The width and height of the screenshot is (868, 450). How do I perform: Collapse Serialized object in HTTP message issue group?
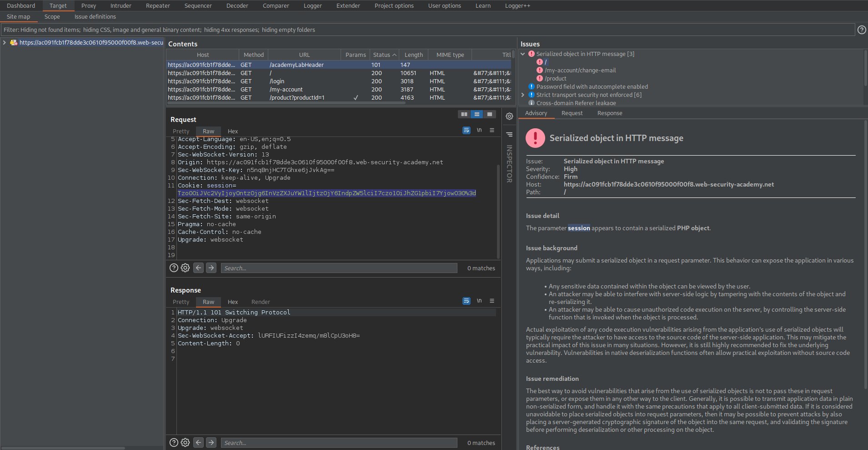[x=523, y=54]
